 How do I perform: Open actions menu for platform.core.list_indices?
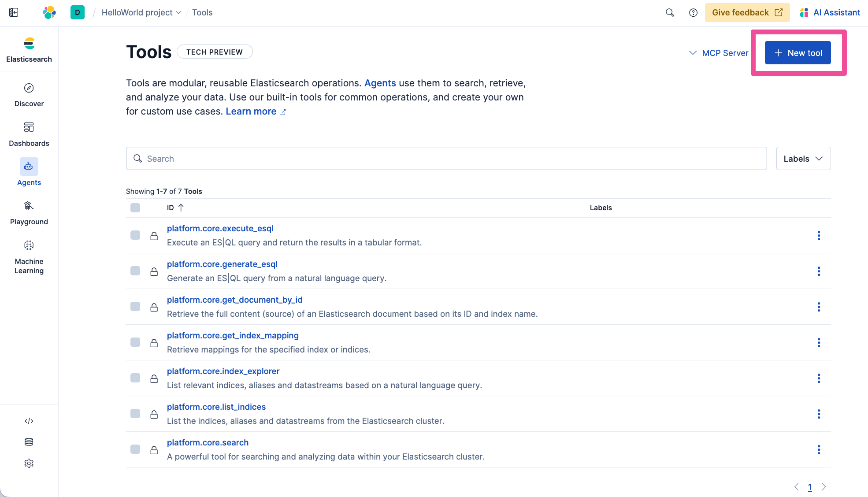[x=819, y=414]
